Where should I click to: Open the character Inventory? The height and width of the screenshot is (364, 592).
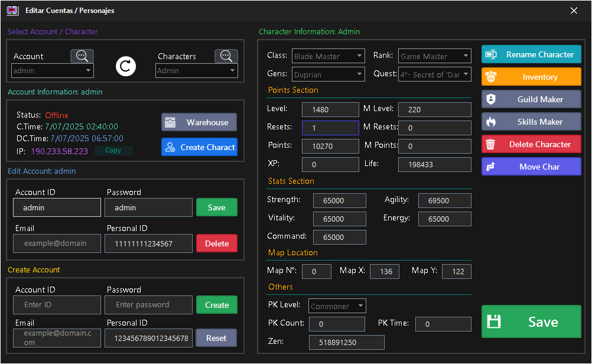tap(531, 77)
